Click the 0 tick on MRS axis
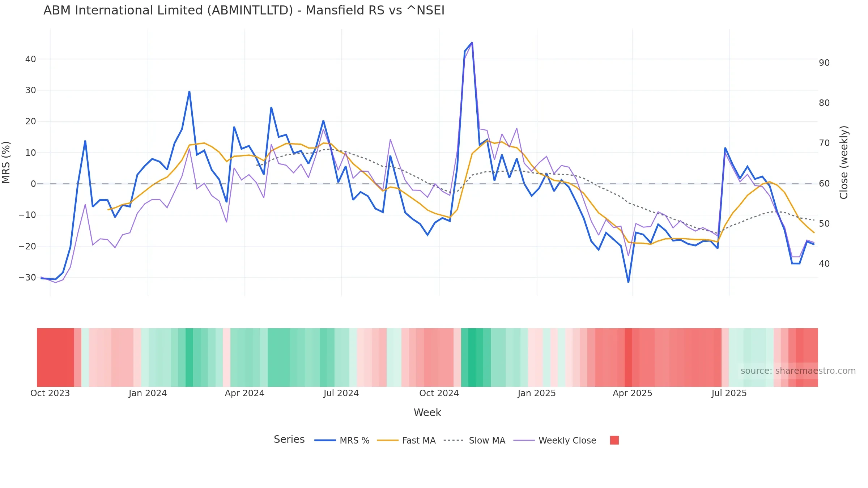868x488 pixels. tap(33, 184)
